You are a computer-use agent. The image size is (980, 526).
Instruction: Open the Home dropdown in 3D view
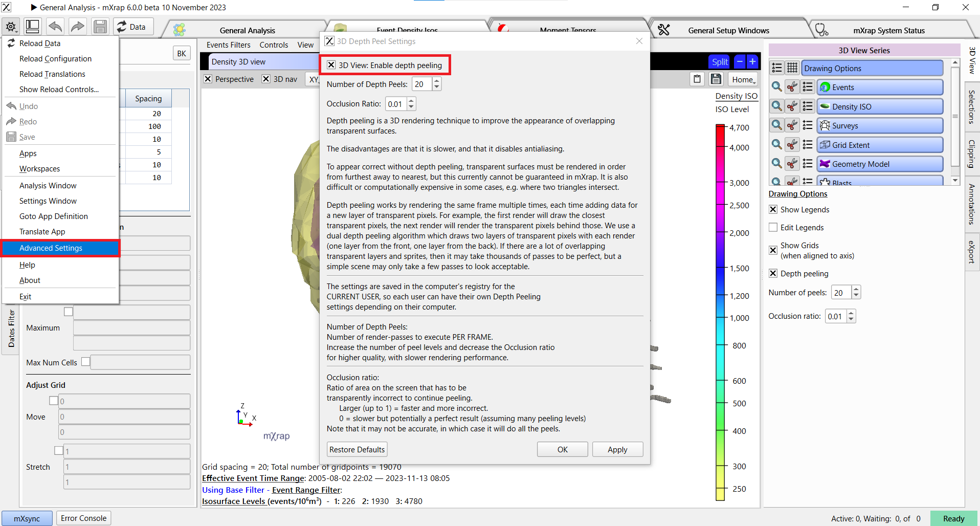click(x=743, y=79)
